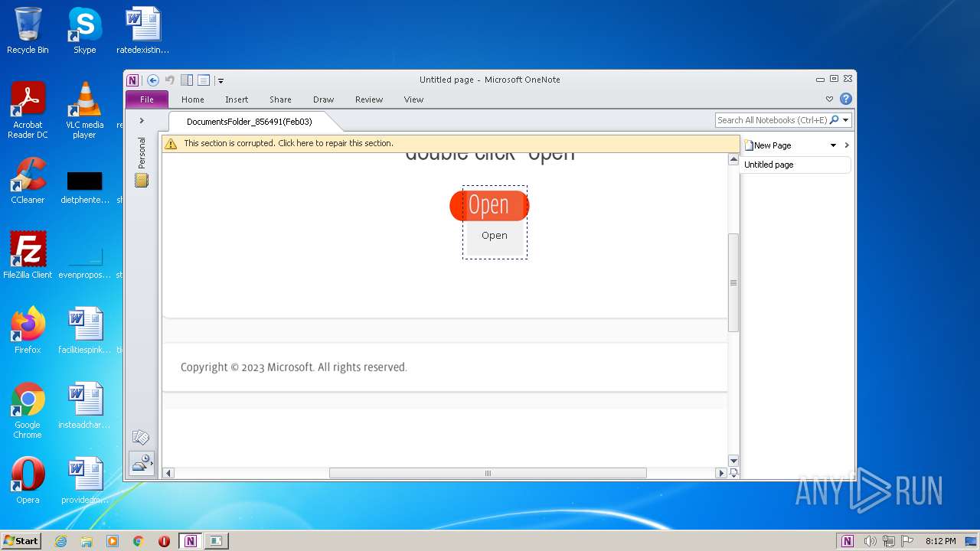Toggle the Full Page View icon
Screen dimensions: 980x551
pyautogui.click(x=204, y=80)
